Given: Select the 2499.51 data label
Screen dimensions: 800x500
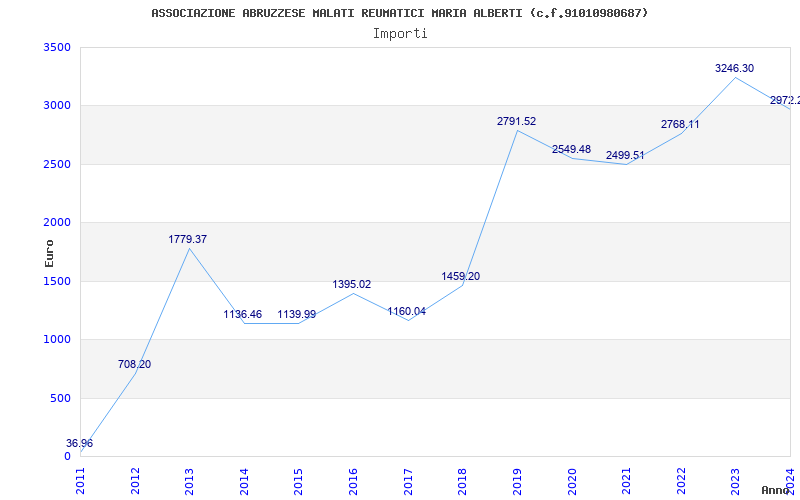Looking at the screenshot, I should click(625, 155).
